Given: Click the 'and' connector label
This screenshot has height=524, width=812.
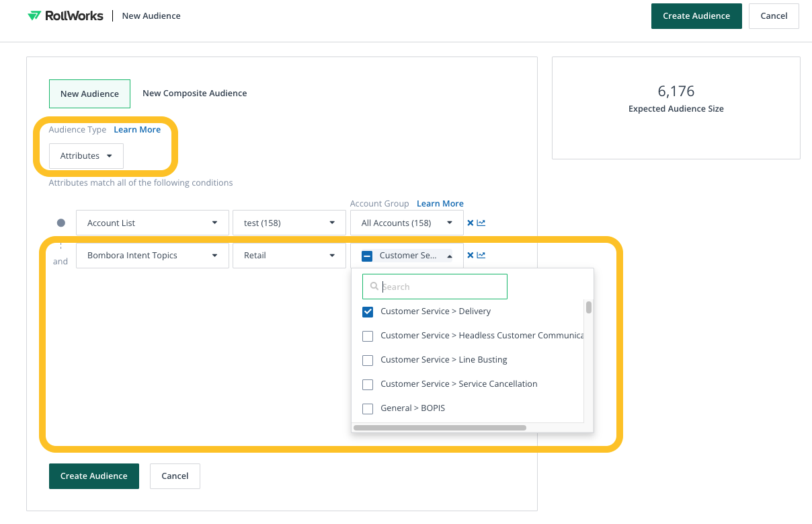Looking at the screenshot, I should (60, 262).
